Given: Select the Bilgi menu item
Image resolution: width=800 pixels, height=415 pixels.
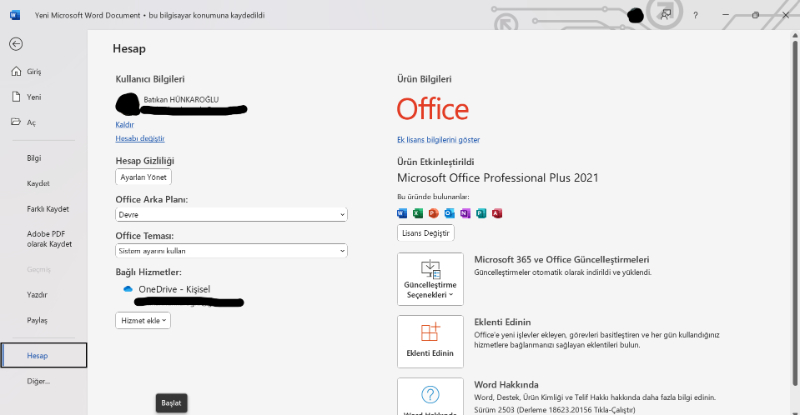Looking at the screenshot, I should [34, 158].
